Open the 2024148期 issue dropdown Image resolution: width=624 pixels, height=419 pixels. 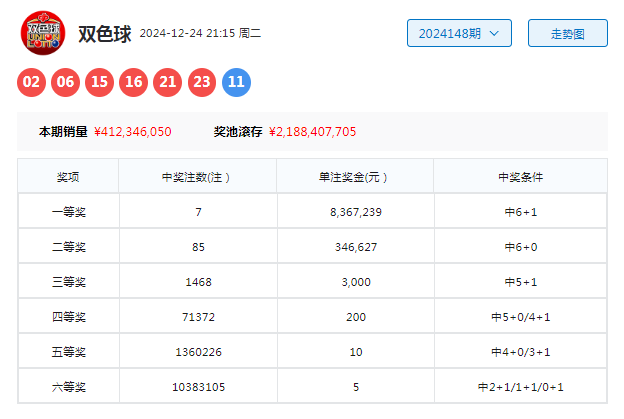[459, 33]
